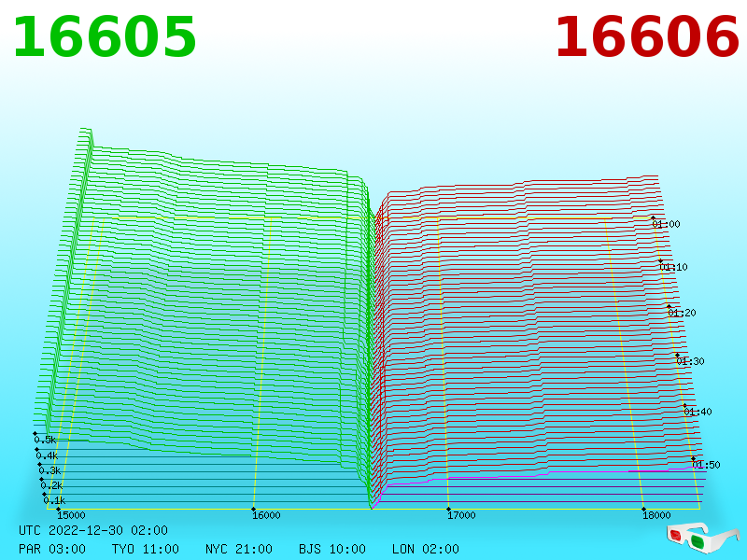Click the 01:00 time axis marker
747x560 pixels.
(666, 224)
